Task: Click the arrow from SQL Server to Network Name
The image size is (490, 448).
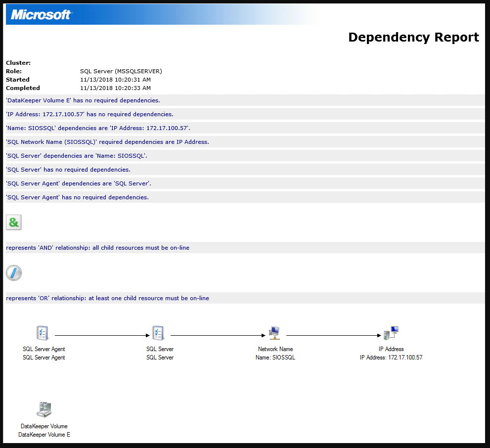Action: click(218, 336)
